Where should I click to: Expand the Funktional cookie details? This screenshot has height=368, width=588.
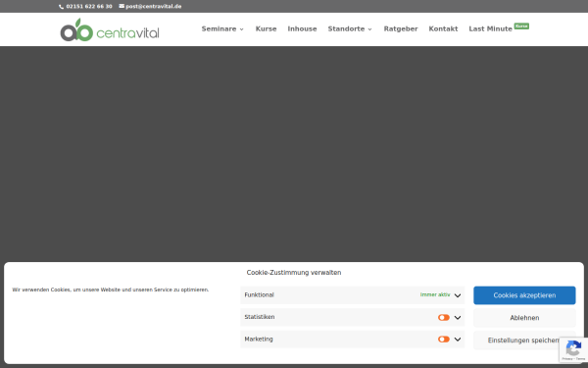(457, 295)
